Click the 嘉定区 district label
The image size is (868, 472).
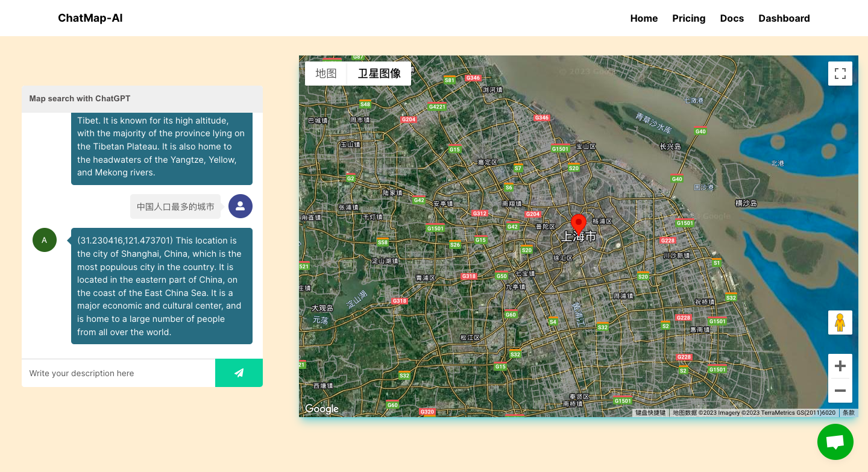[x=487, y=162]
